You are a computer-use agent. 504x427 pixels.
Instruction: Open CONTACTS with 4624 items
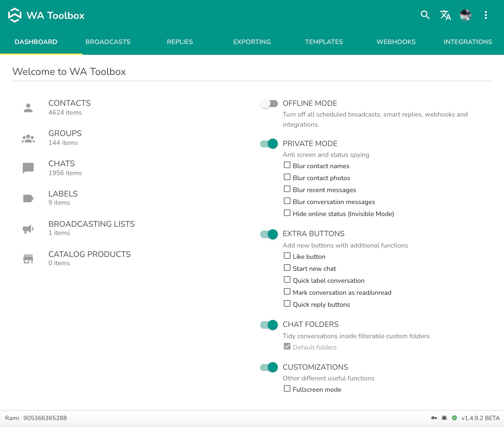pos(70,107)
